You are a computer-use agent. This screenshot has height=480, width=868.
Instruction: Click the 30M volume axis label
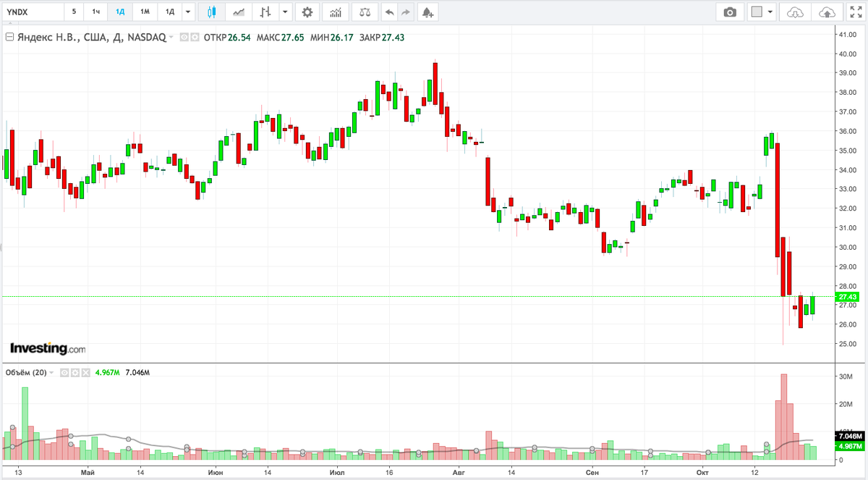click(844, 376)
